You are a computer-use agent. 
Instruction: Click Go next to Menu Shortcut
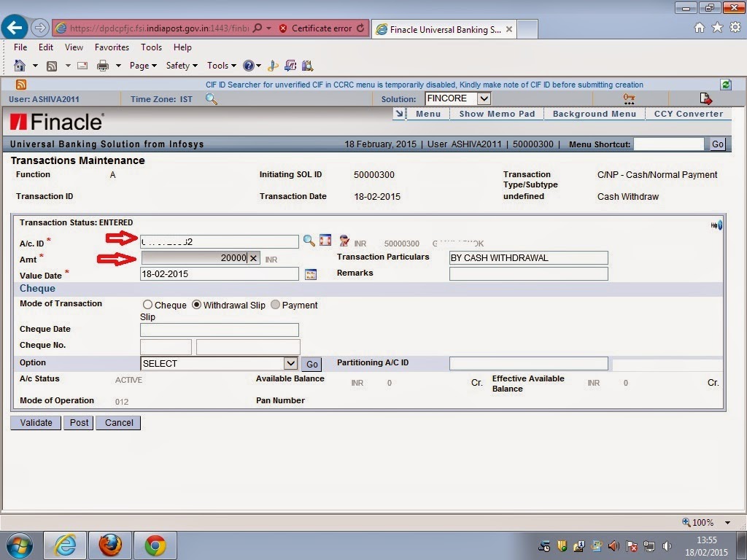[718, 144]
